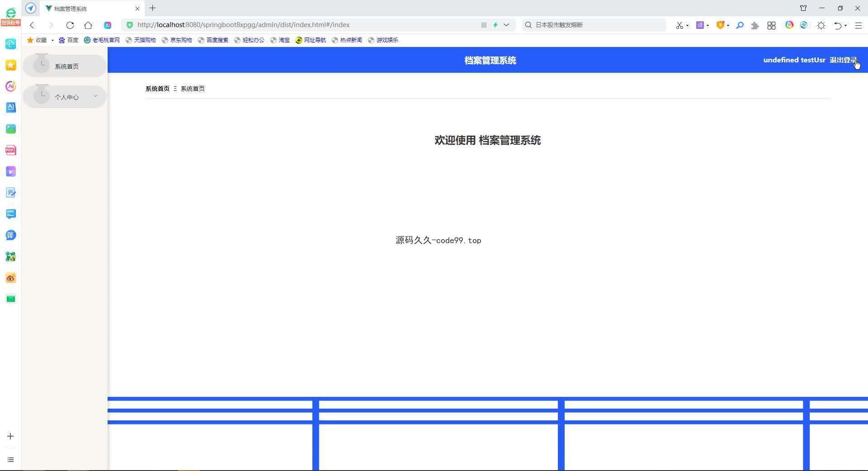Expand the 收藏 dropdown arrow
Screen dimensions: 868x471
coord(52,40)
